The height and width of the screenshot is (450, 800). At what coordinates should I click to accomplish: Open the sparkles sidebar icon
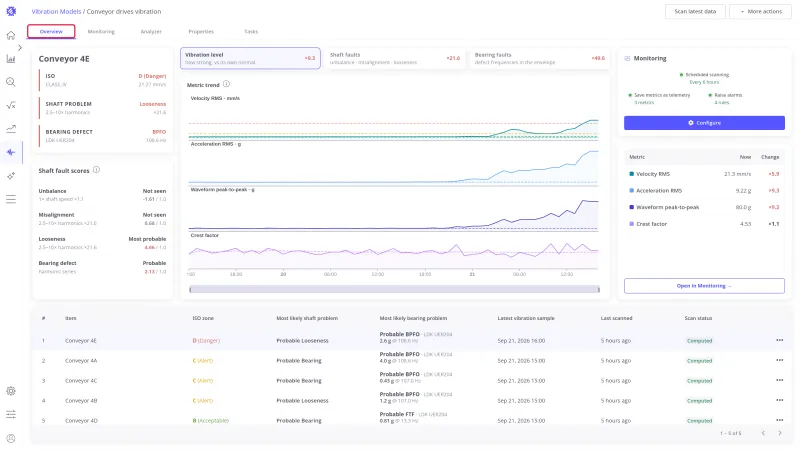click(x=11, y=176)
